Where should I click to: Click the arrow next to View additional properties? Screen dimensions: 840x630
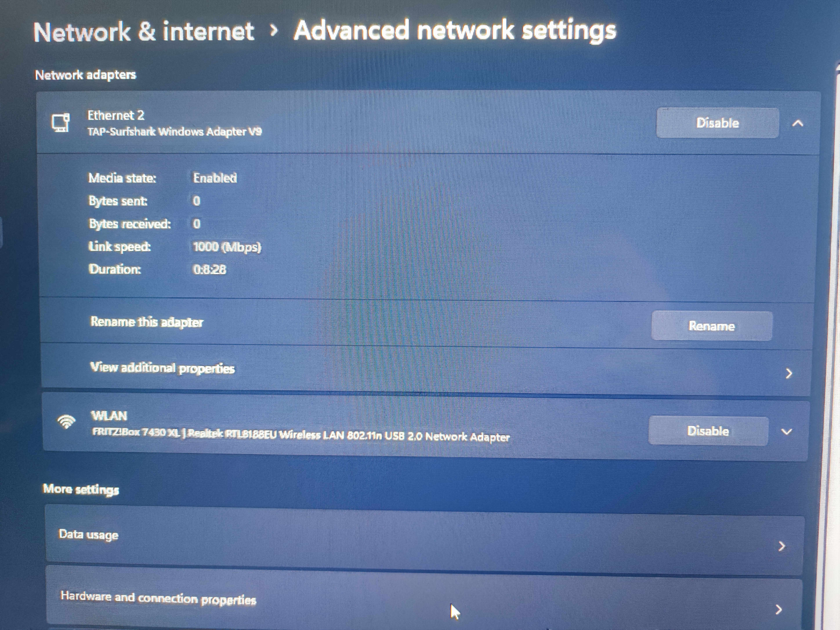point(789,373)
